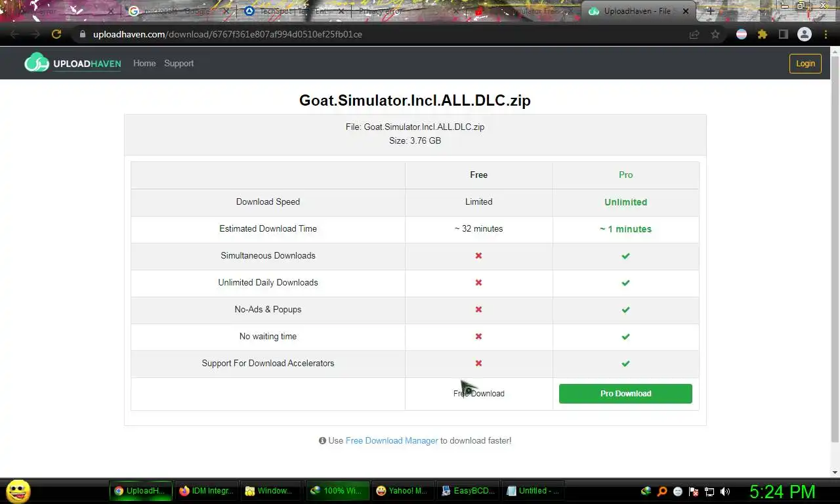Click the volume speaker tray icon
The height and width of the screenshot is (504, 840).
725,491
